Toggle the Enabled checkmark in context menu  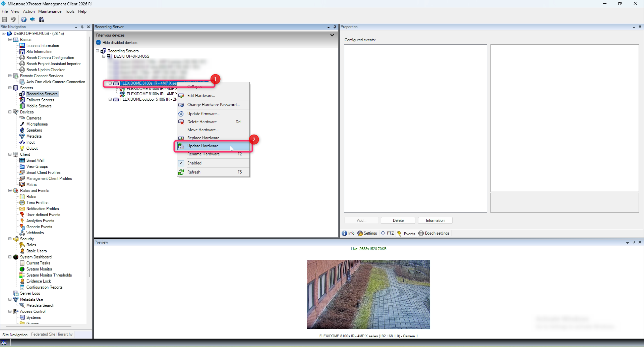pyautogui.click(x=181, y=163)
